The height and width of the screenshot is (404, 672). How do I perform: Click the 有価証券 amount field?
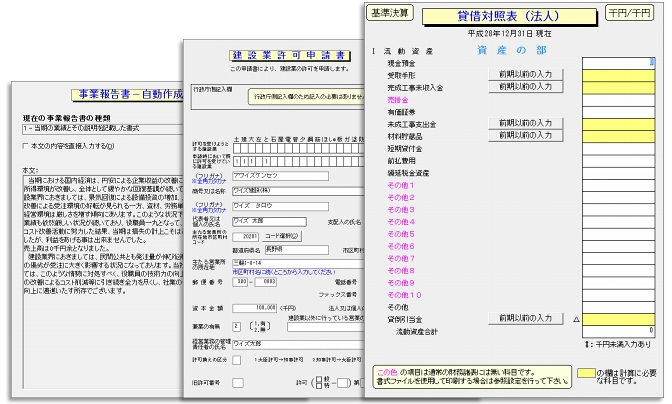pos(618,112)
